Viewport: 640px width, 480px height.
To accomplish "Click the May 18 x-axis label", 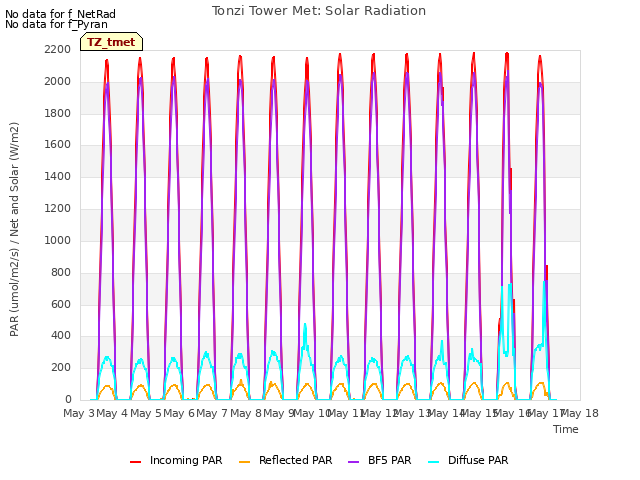I will click(x=580, y=413).
